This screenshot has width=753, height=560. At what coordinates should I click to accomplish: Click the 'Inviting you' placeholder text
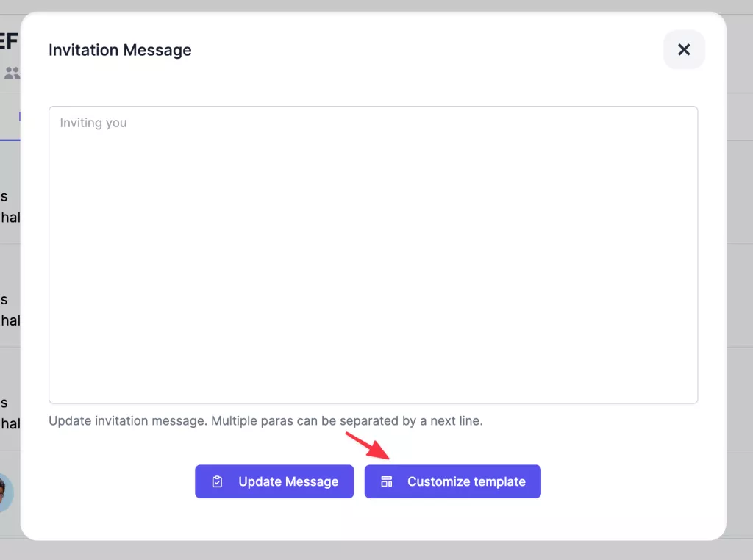coord(93,123)
